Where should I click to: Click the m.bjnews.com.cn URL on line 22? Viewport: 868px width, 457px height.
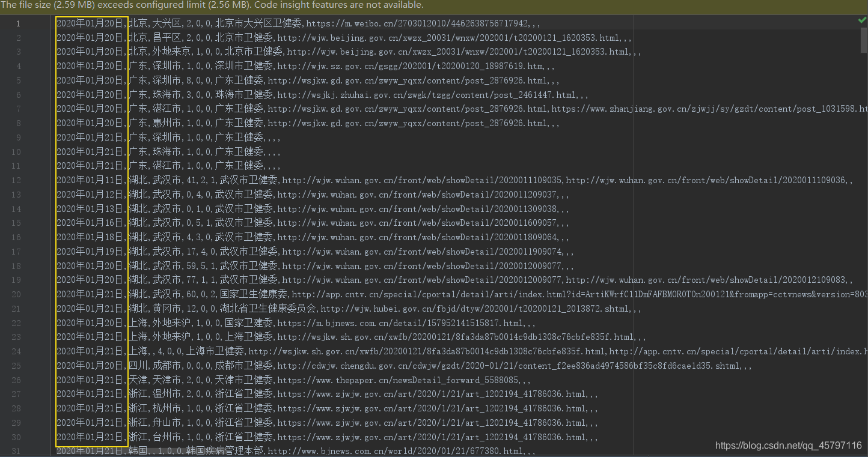click(400, 323)
